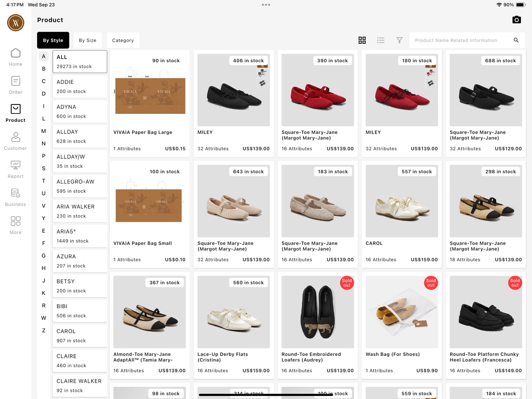Image resolution: width=532 pixels, height=399 pixels.
Task: Open the Home section in sidebar
Action: (16, 57)
